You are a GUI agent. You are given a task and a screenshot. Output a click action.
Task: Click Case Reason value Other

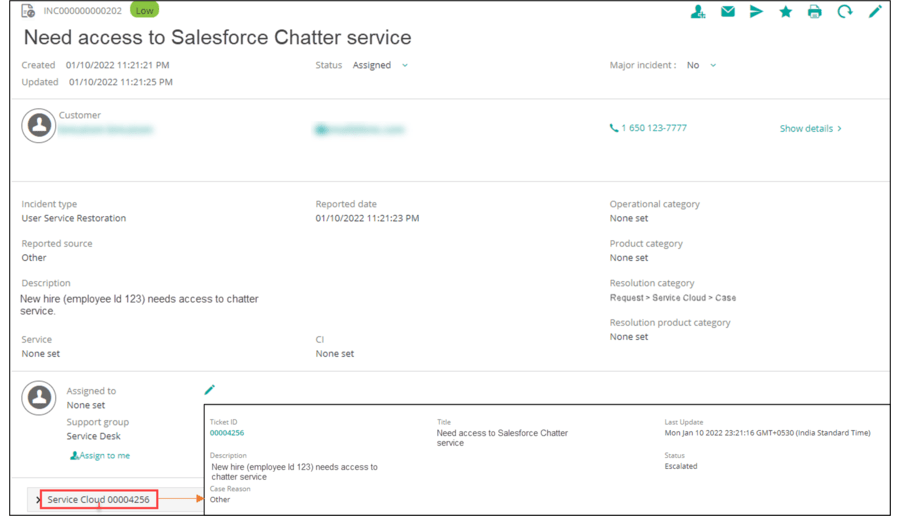click(220, 499)
